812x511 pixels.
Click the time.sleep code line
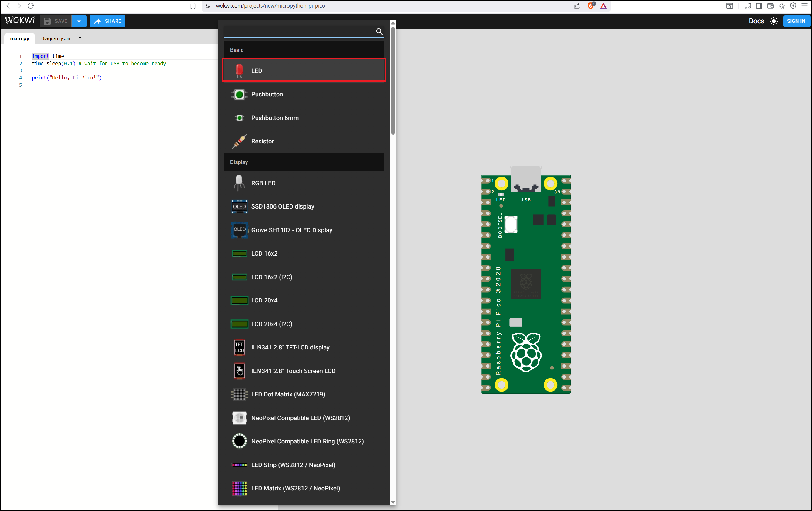pos(99,63)
